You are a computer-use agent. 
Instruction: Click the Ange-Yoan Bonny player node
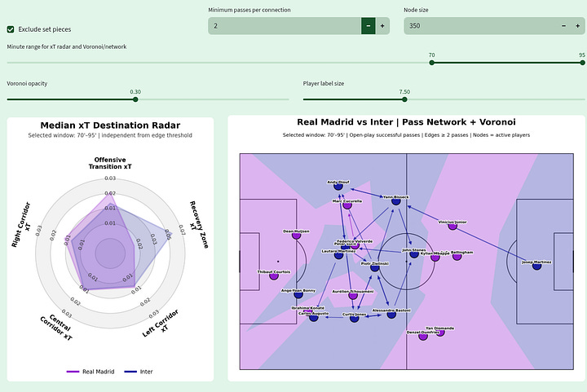click(298, 294)
